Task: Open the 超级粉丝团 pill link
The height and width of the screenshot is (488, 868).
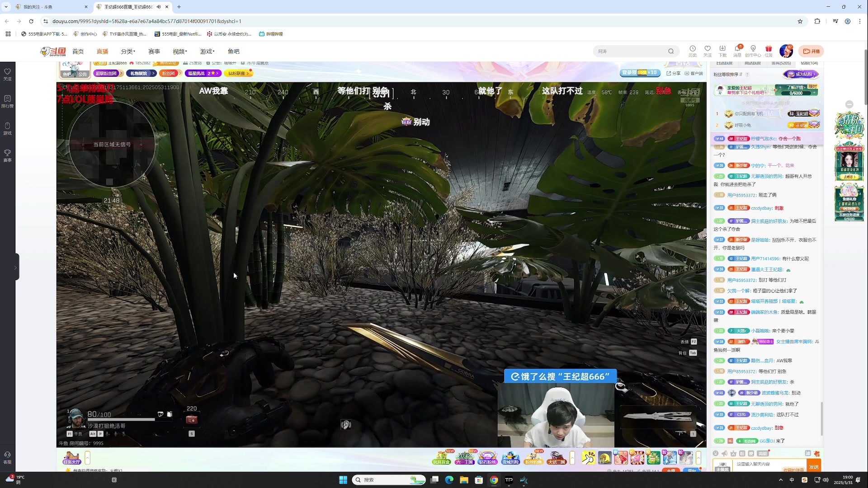Action: (108, 73)
